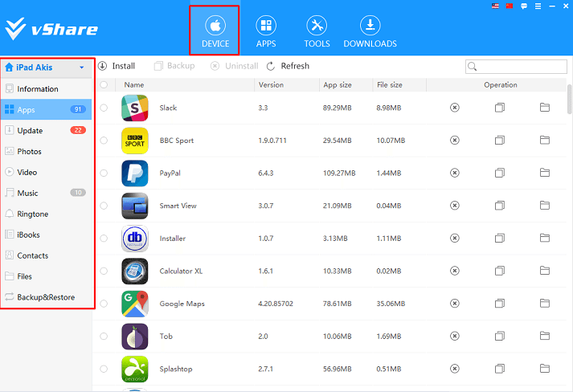
Task: Open the hamburger menu in title bar
Action: (x=537, y=6)
